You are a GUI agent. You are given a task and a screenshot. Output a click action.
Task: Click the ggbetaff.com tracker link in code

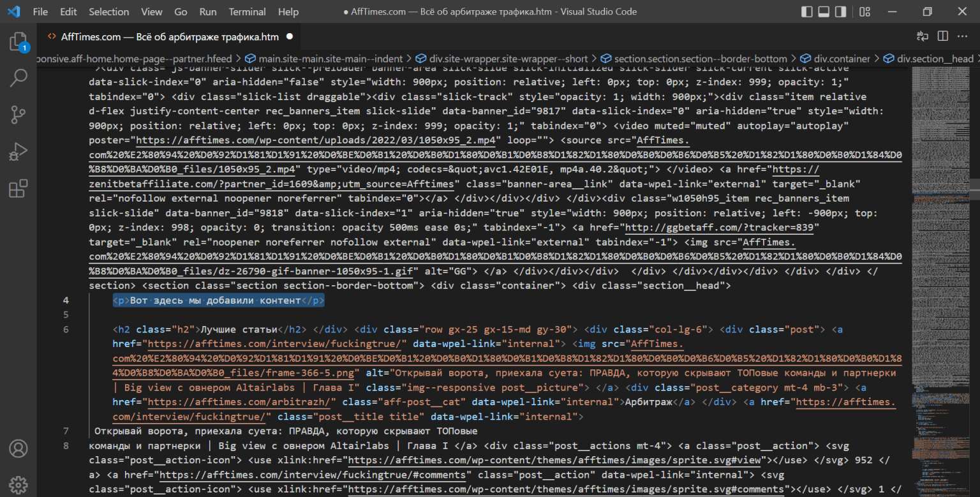coord(718,228)
